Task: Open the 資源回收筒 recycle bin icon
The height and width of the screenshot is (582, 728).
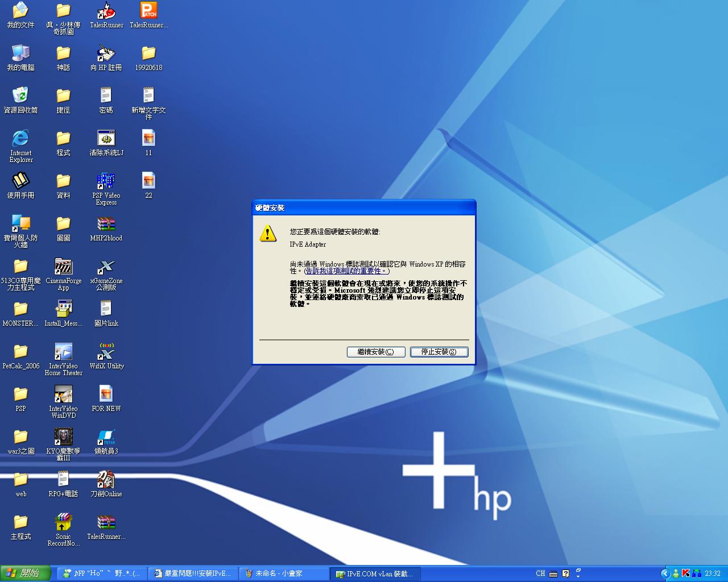Action: [x=20, y=95]
